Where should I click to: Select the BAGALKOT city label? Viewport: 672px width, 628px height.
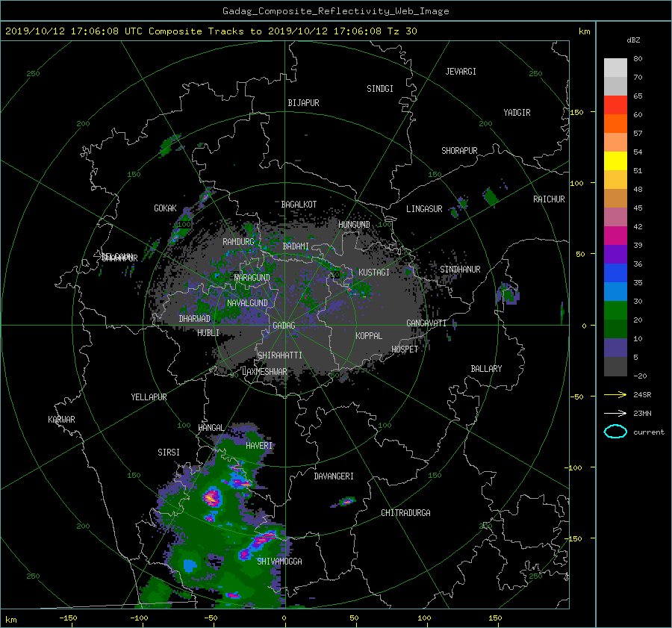[x=299, y=205]
